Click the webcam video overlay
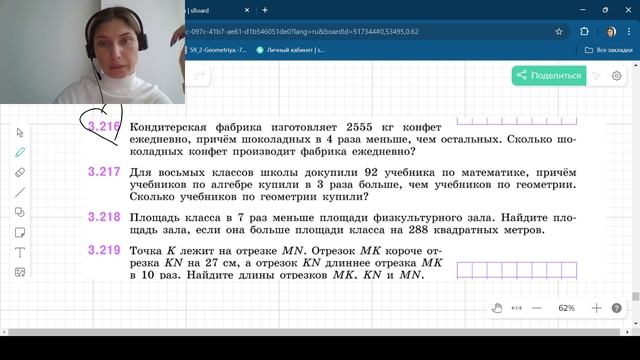640x360 pixels. pyautogui.click(x=92, y=52)
